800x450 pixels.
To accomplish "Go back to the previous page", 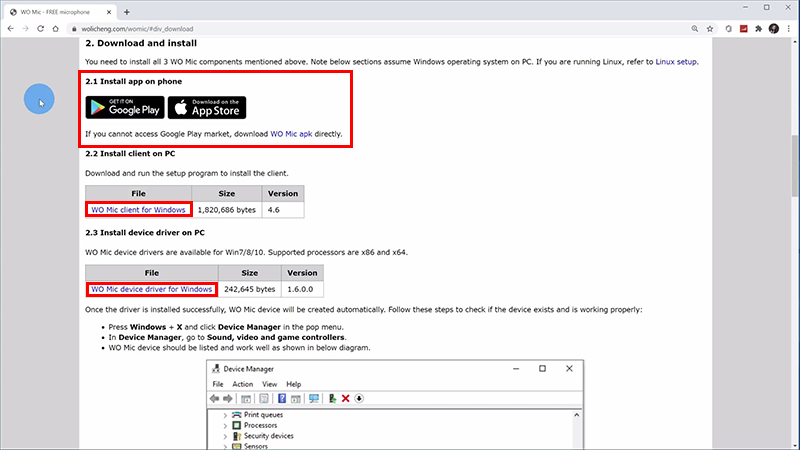I will coord(11,29).
